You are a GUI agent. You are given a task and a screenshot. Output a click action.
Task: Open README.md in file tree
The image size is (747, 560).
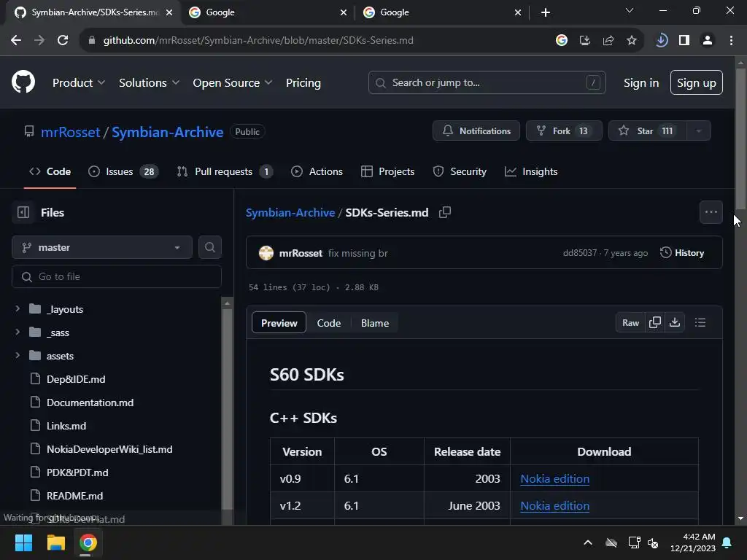(74, 496)
